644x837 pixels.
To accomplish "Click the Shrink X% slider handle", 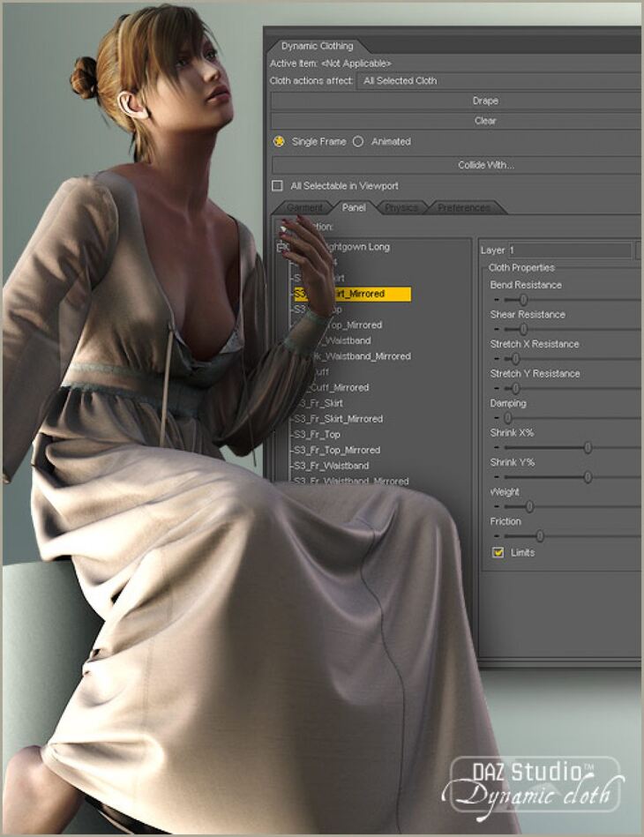I will 588,447.
